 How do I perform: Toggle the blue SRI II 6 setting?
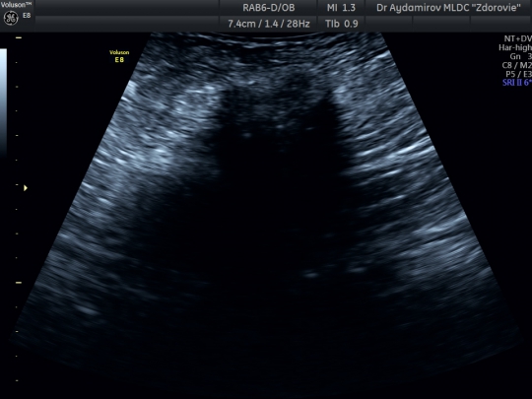(517, 83)
